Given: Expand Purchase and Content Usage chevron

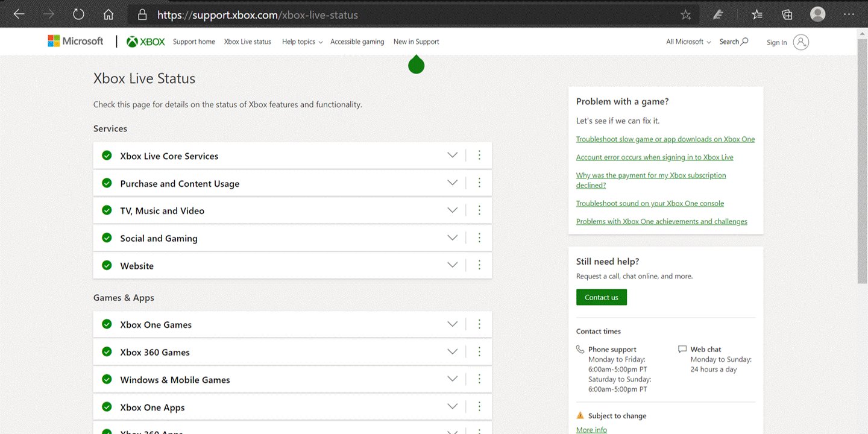Looking at the screenshot, I should 453,183.
